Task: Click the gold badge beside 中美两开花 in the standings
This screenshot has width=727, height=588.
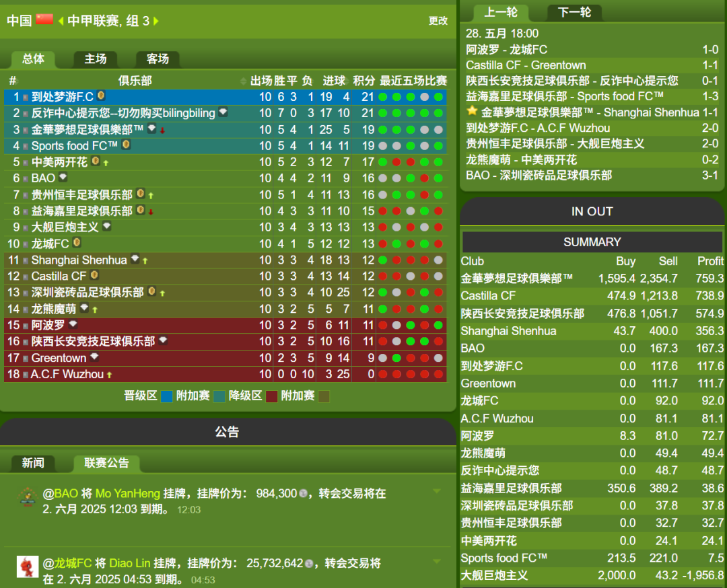Action: coord(96,161)
